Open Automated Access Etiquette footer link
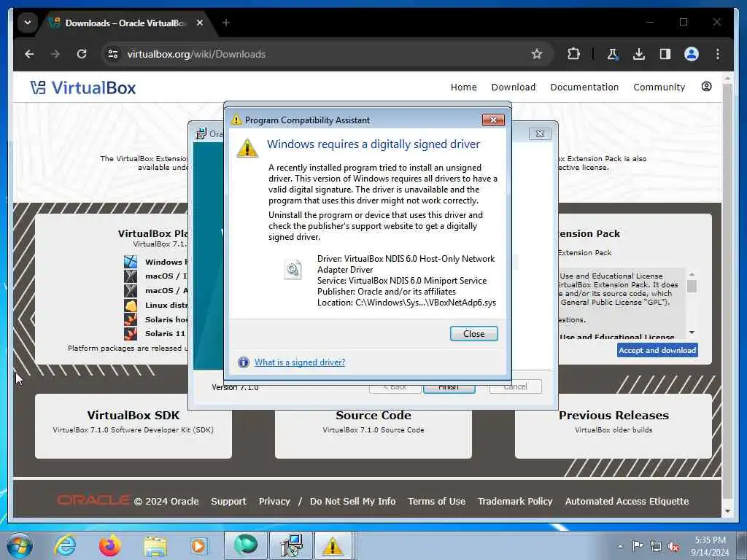 (x=627, y=502)
